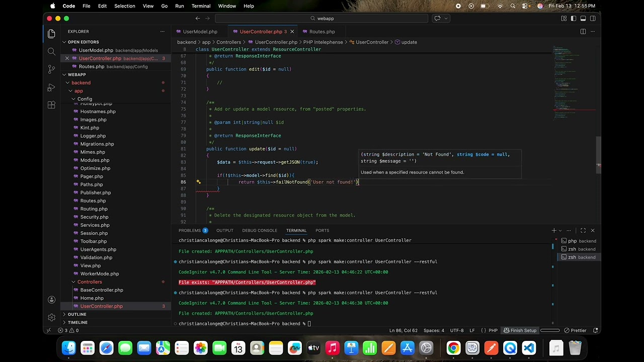This screenshot has width=644, height=362.
Task: Open the Accounts menu icon
Action: pos(51,300)
